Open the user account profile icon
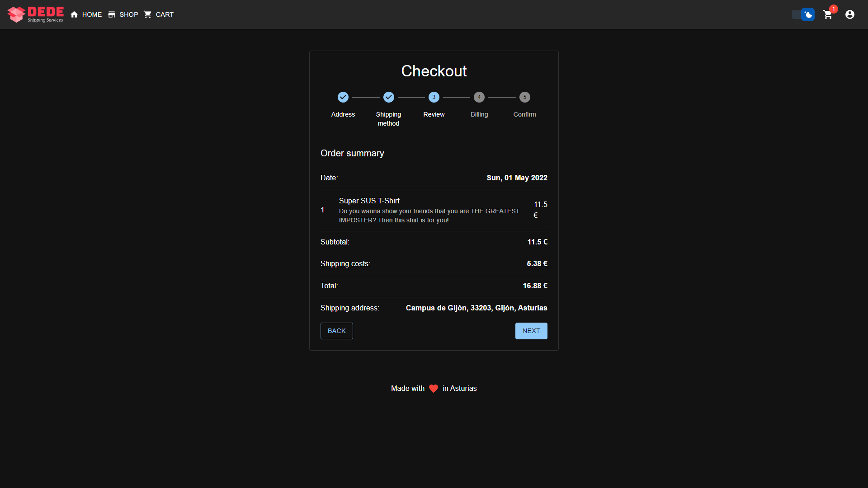The height and width of the screenshot is (488, 868). 849,14
